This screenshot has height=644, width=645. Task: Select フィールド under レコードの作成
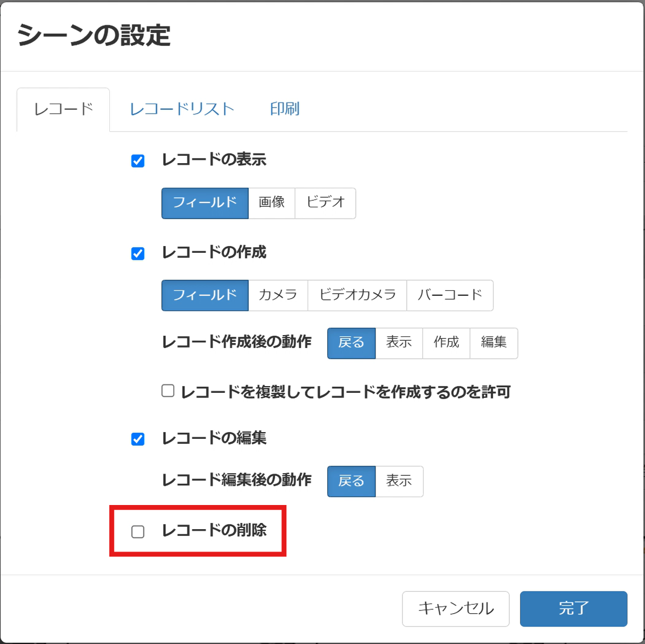(x=205, y=295)
